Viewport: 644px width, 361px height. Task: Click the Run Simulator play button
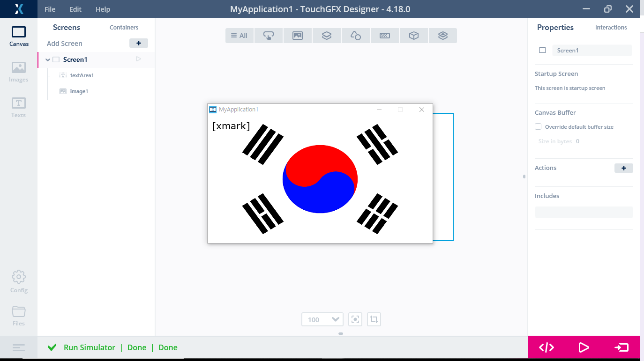(x=584, y=347)
